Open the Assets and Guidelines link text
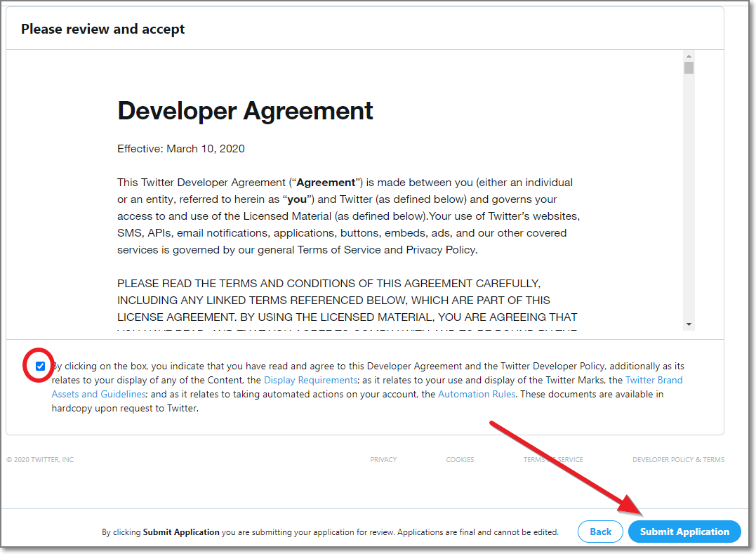The height and width of the screenshot is (554, 756). [99, 394]
